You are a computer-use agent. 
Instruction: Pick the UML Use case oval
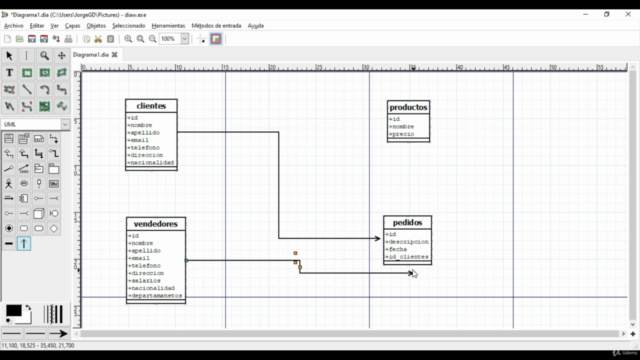point(24,184)
